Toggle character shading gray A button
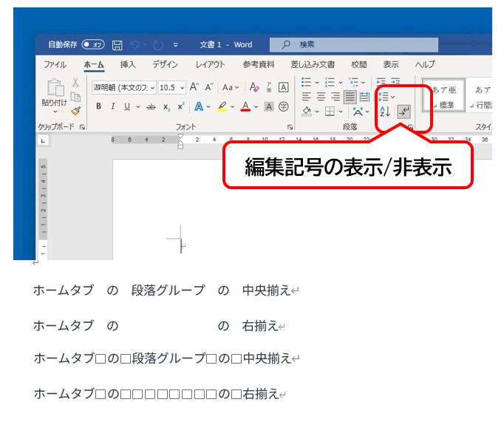Image resolution: width=504 pixels, height=422 pixels. tap(269, 106)
